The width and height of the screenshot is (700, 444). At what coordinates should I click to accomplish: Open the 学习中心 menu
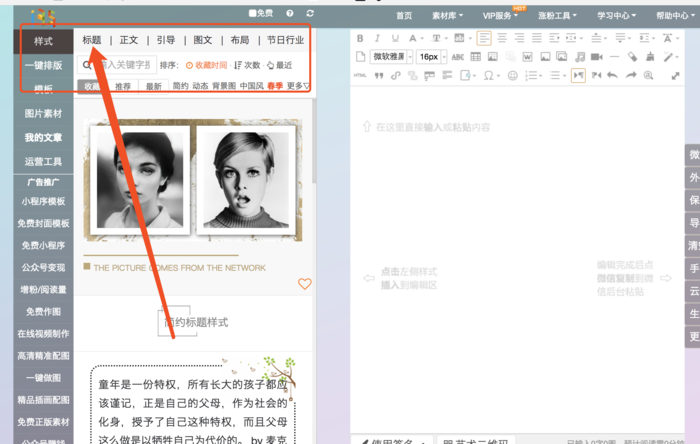tap(617, 16)
